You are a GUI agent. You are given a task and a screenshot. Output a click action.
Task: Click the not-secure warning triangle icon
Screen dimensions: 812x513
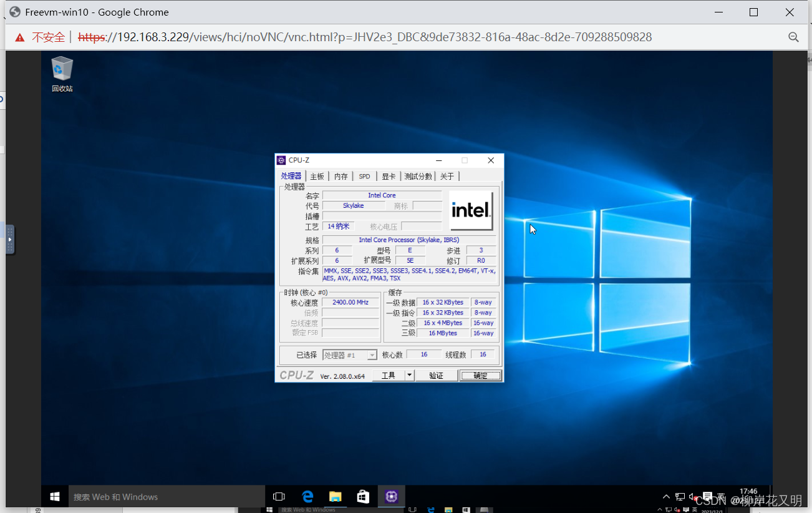[20, 37]
